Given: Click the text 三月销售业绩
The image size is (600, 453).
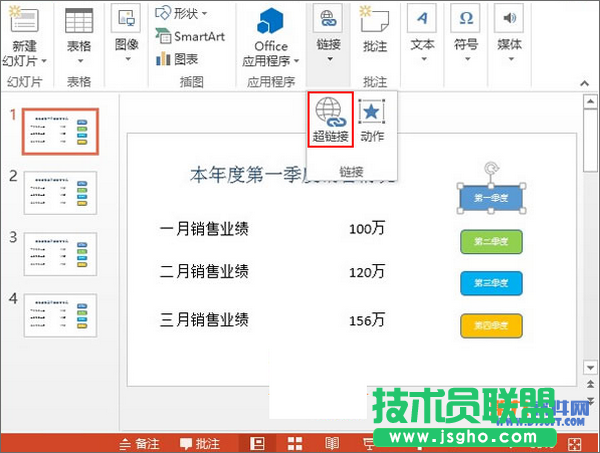Looking at the screenshot, I should (x=204, y=319).
